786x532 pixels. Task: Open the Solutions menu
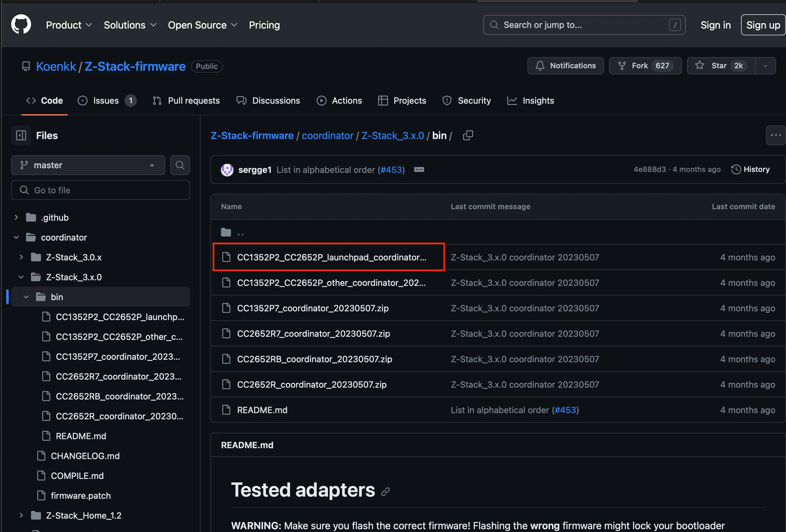click(130, 25)
